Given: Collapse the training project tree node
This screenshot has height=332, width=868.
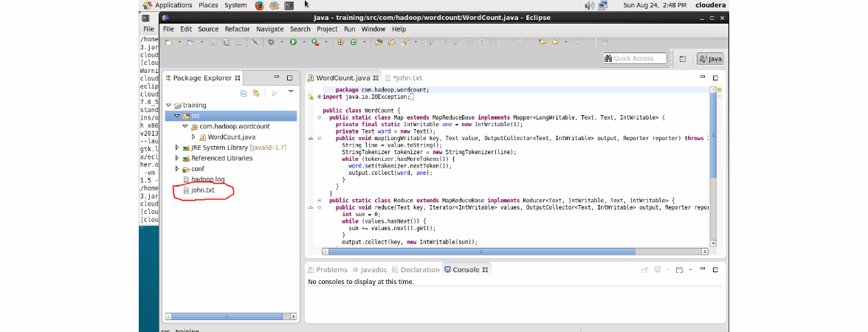Looking at the screenshot, I should [168, 105].
